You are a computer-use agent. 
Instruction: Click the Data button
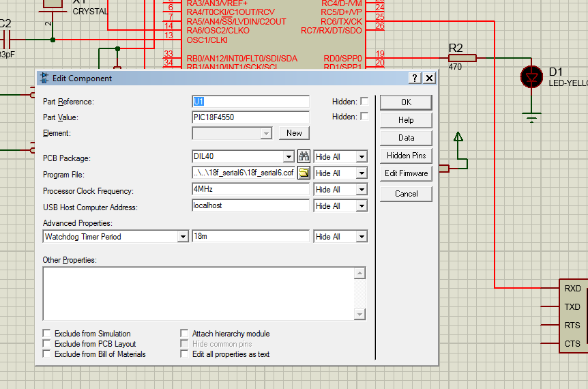(x=406, y=138)
